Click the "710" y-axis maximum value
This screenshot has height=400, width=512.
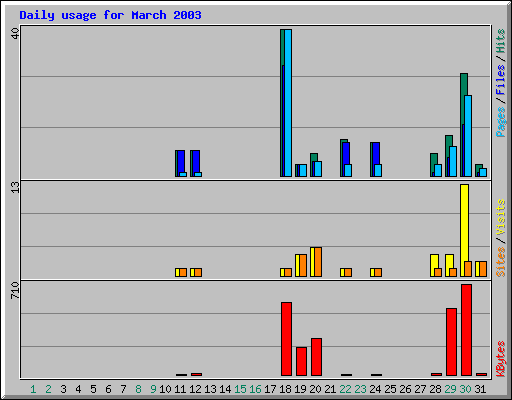point(15,290)
